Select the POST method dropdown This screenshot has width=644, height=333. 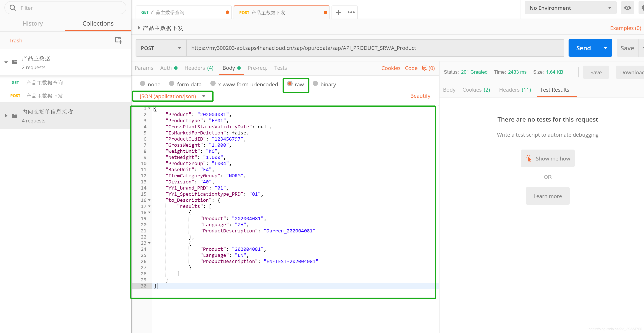[x=161, y=48]
